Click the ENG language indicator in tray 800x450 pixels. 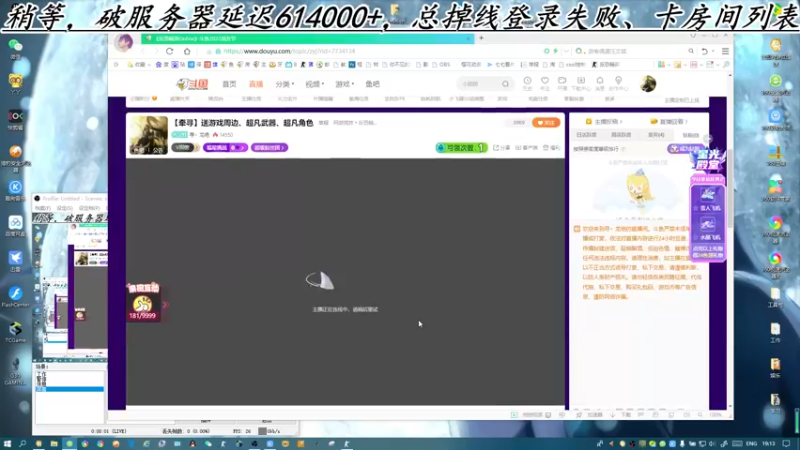pos(752,444)
